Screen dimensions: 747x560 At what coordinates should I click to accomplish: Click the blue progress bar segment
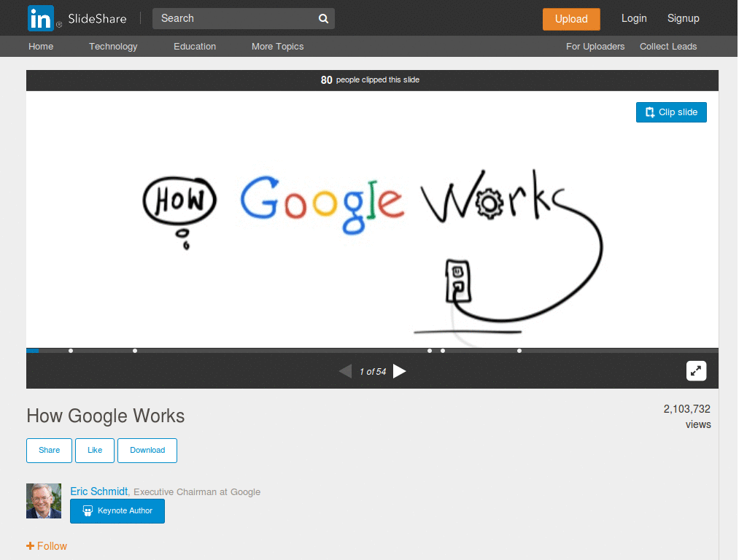point(32,351)
